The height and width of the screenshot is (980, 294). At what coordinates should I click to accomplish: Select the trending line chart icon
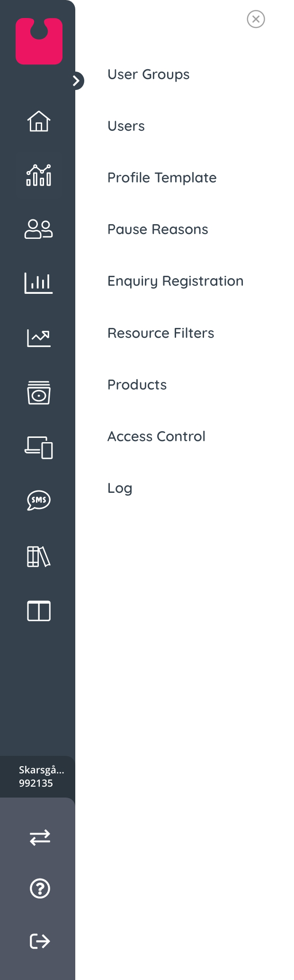(39, 338)
